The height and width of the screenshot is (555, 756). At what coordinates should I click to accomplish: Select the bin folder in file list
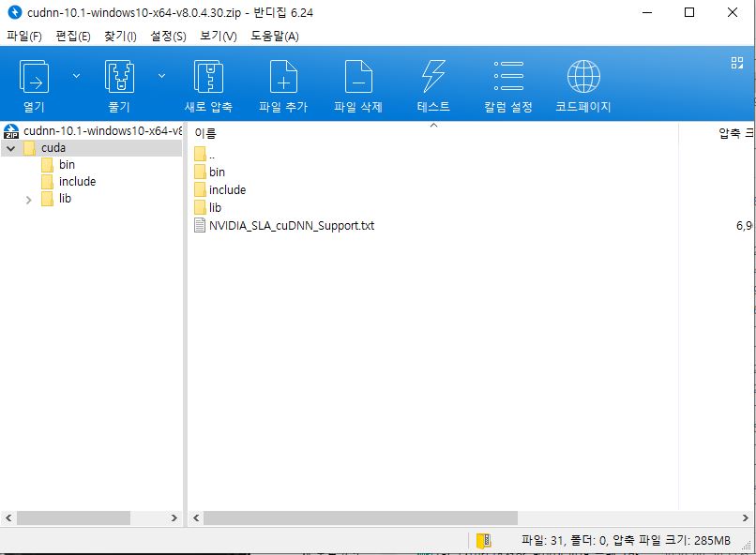(217, 172)
